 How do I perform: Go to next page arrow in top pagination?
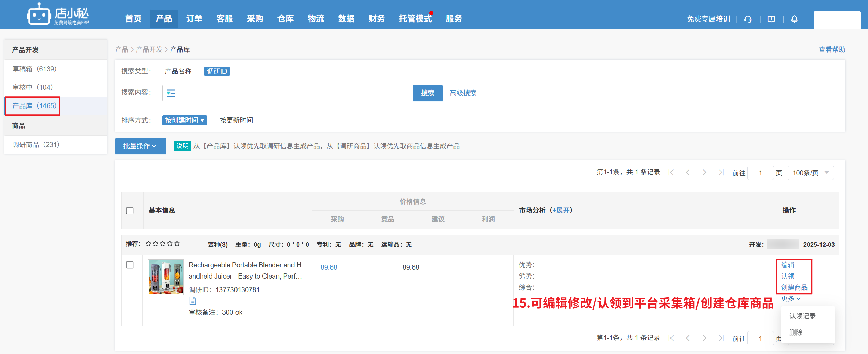704,173
